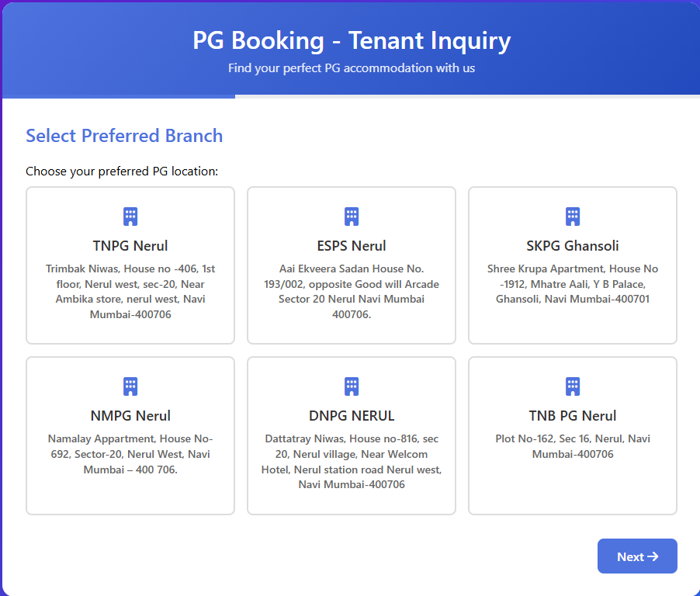Click the building icon above ESPS Nerul
Screen dimensions: 700x596
(x=352, y=217)
